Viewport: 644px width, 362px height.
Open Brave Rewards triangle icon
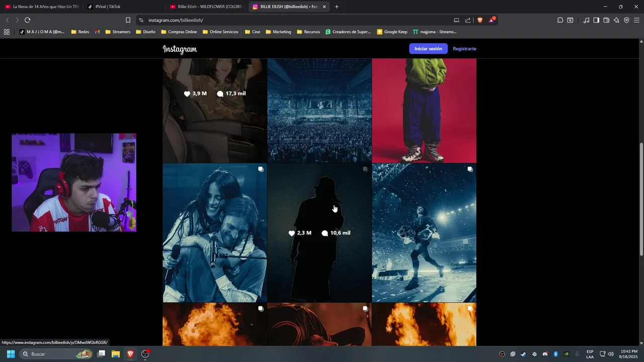(x=492, y=20)
